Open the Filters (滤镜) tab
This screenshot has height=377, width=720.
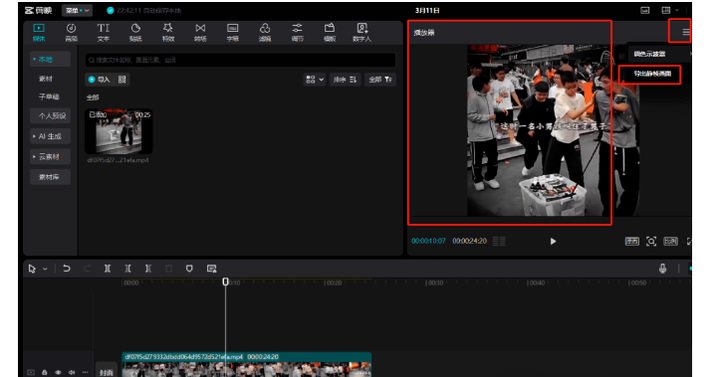pos(265,33)
